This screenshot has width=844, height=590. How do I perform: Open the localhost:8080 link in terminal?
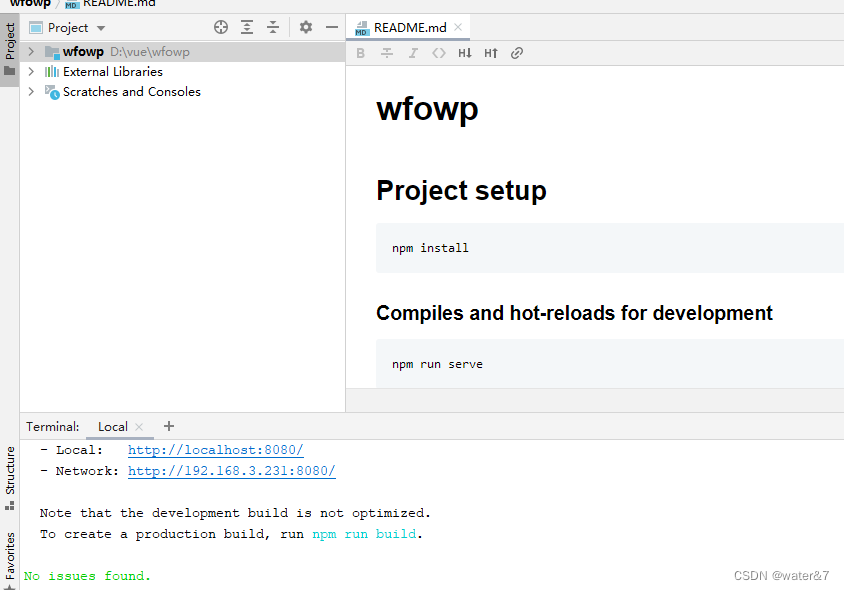[215, 450]
